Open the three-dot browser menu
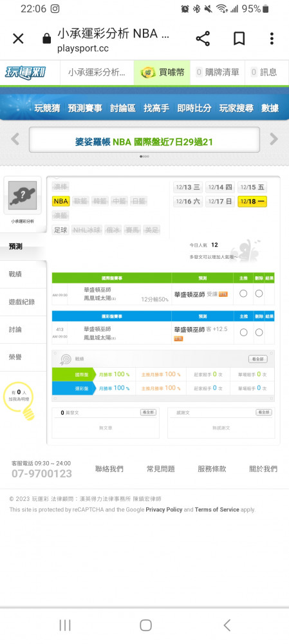Screen dimensions: 289x644 tap(272, 39)
